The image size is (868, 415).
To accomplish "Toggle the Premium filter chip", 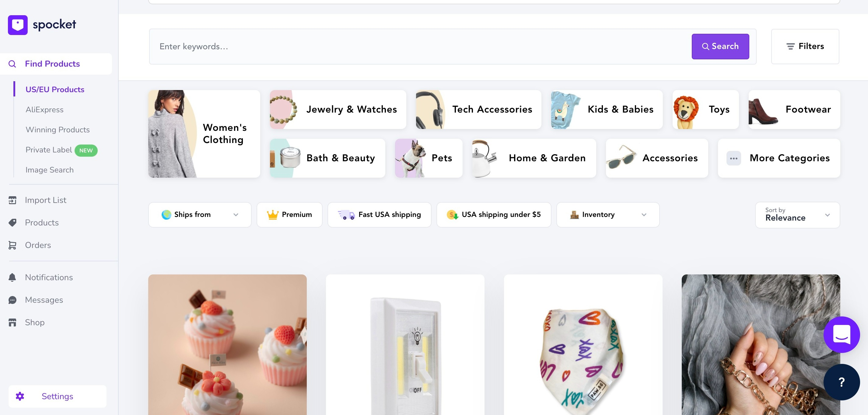I will pos(289,214).
